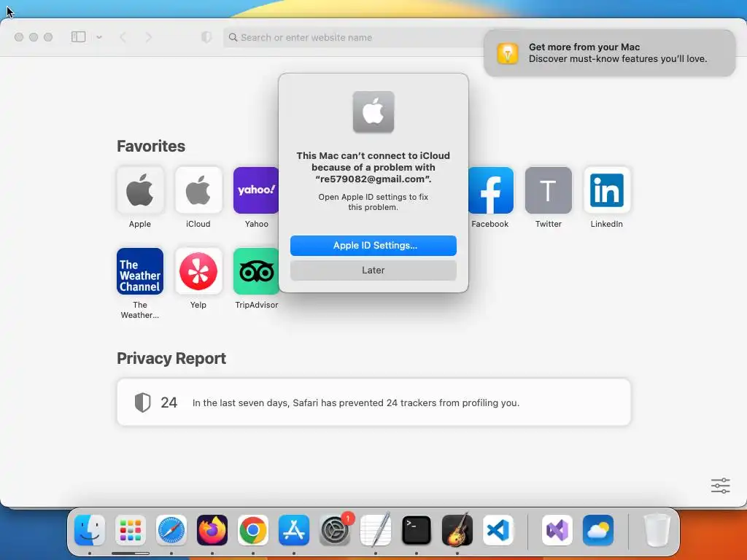The image size is (747, 560).
Task: Open the Twitter favorite
Action: [549, 190]
